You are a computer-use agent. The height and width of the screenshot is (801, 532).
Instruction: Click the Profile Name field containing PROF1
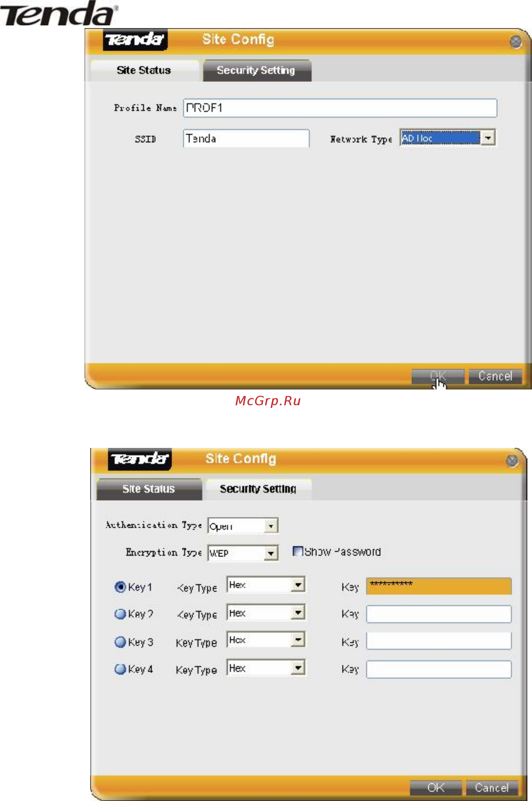[340, 108]
